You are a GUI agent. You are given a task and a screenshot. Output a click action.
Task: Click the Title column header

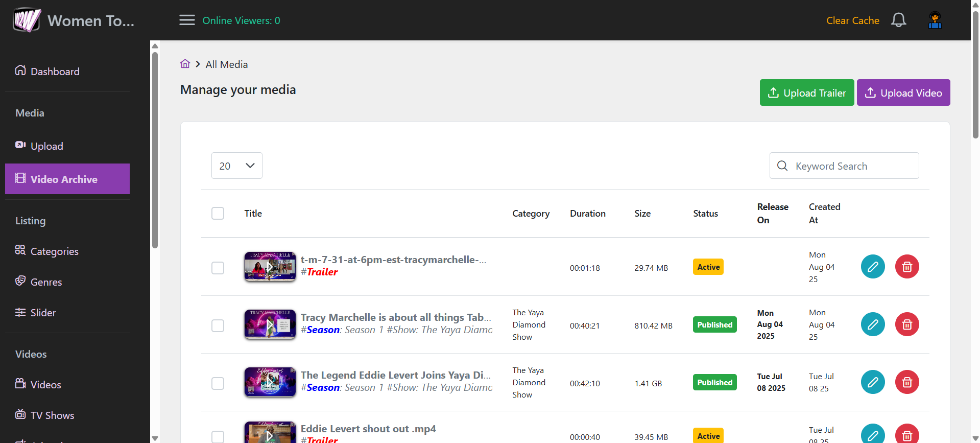253,213
